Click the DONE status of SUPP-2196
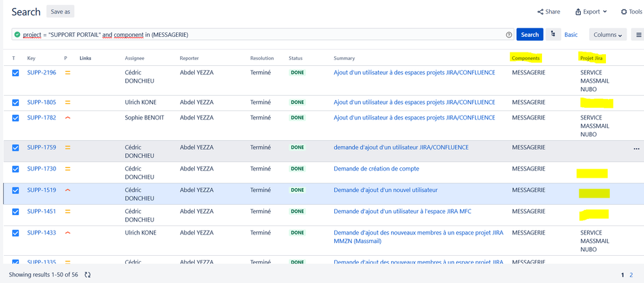Viewport: 644px width, 283px height. 297,73
